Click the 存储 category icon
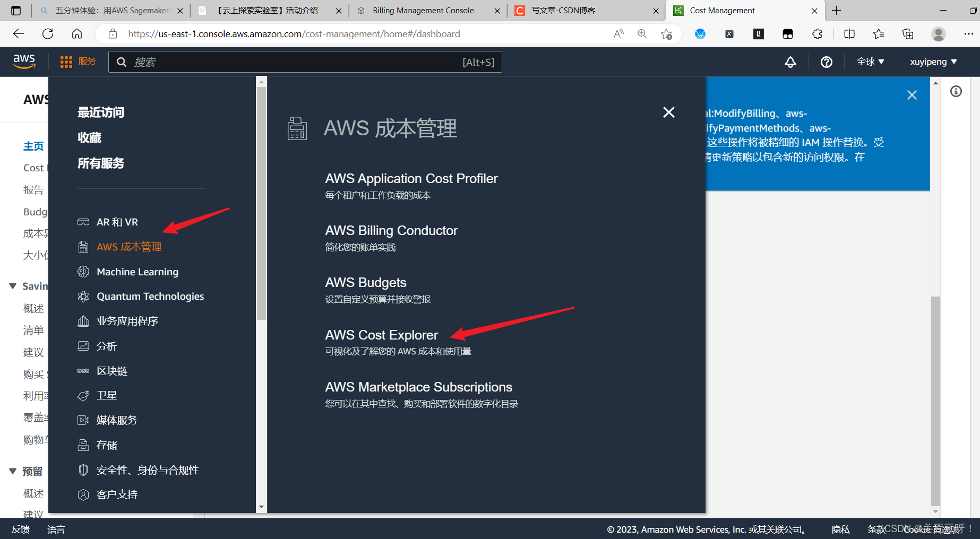980x539 pixels. 83,445
